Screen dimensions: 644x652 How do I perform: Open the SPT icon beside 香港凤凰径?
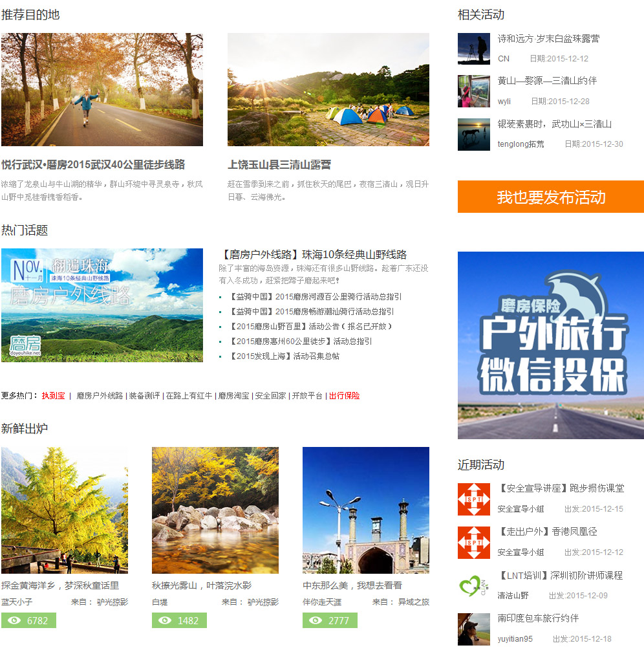coord(474,543)
